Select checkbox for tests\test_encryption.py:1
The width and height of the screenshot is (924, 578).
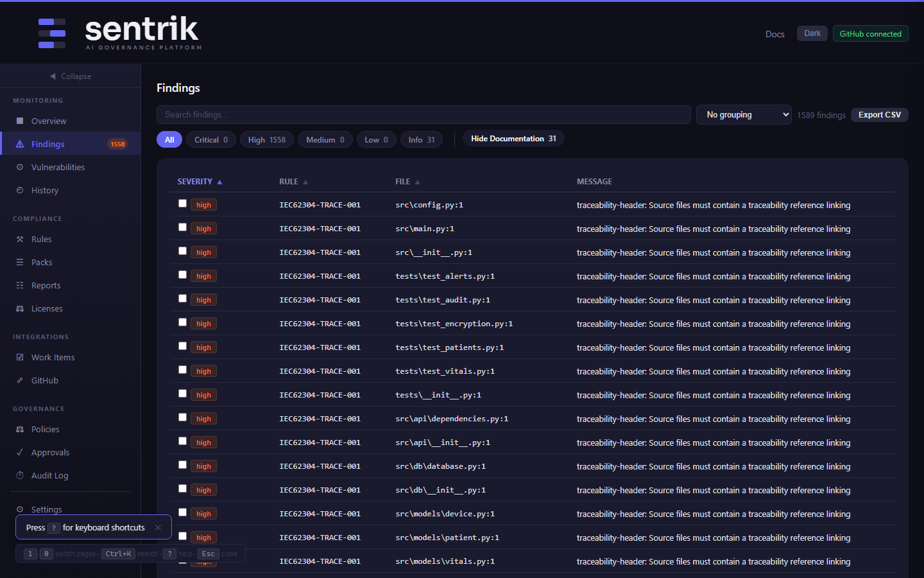click(x=182, y=322)
